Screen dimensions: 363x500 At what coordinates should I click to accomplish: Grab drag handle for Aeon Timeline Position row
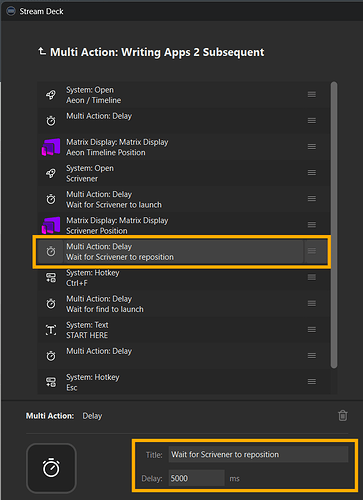(312, 147)
